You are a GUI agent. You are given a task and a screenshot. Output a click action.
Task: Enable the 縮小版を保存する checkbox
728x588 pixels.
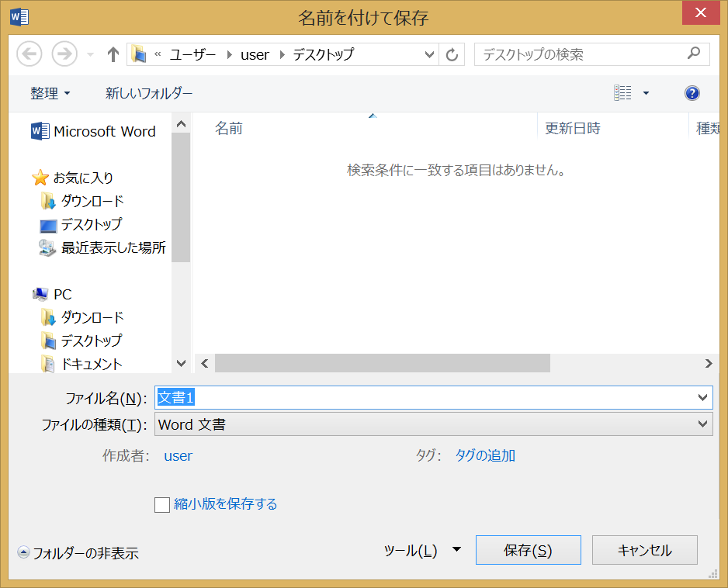[162, 504]
